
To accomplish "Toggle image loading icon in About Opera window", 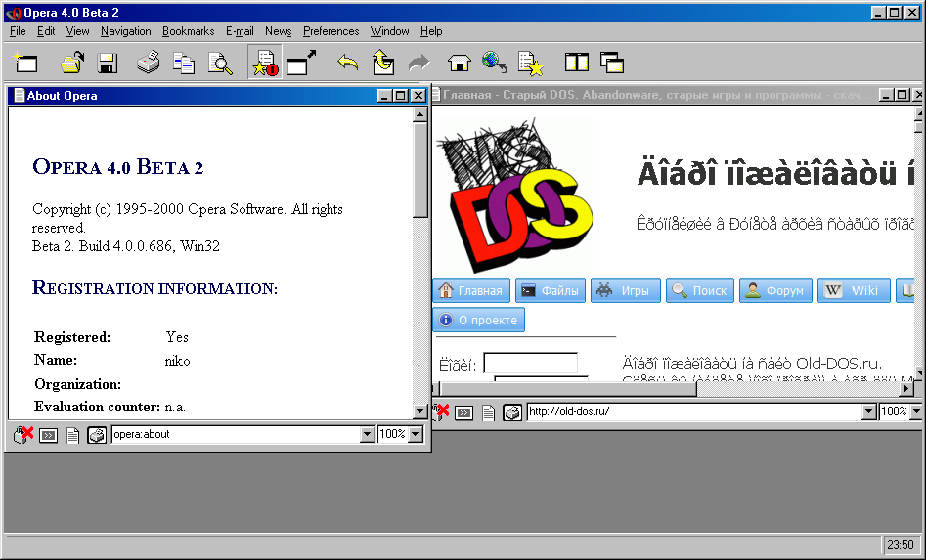I will tap(23, 435).
